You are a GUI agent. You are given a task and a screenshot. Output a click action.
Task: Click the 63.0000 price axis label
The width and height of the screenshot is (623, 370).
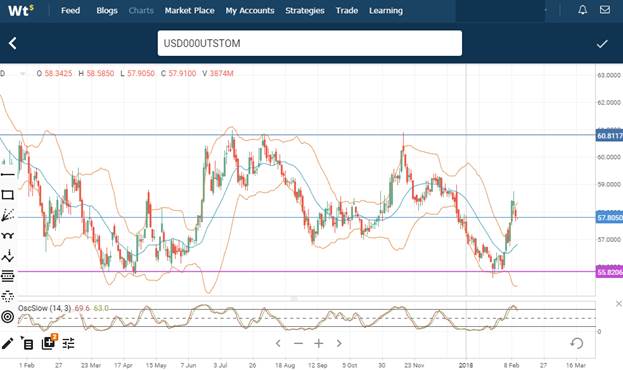pyautogui.click(x=609, y=76)
